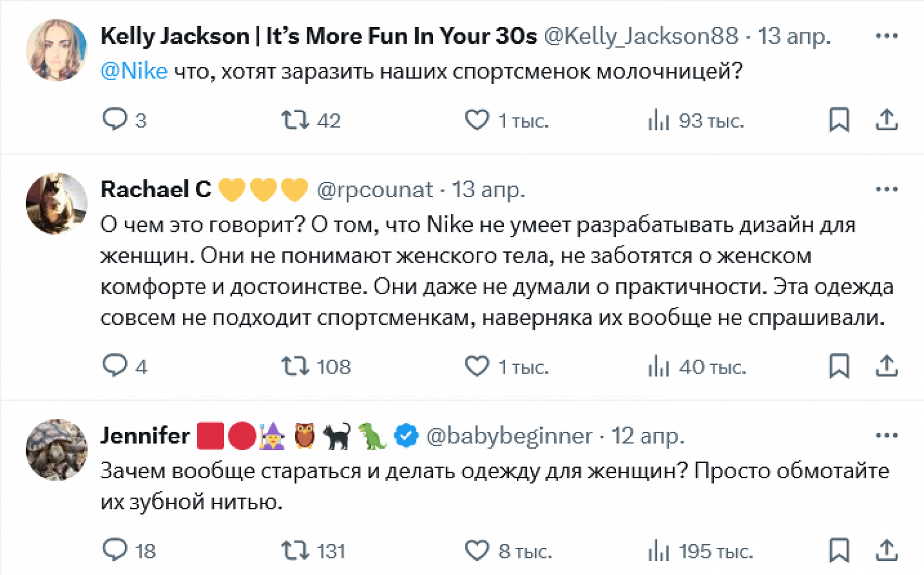Open the @babybeginner profile handle
This screenshot has height=575, width=924.
509,436
